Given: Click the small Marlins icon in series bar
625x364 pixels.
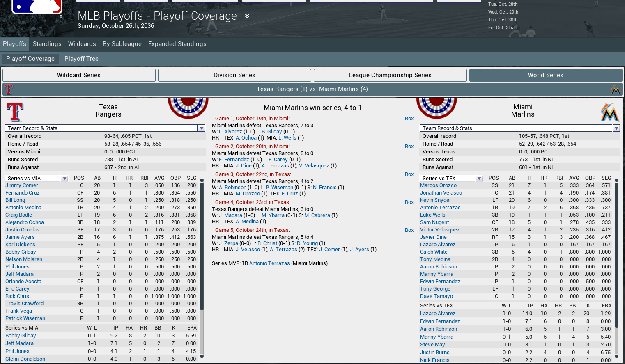Looking at the screenshot, I should coord(615,89).
